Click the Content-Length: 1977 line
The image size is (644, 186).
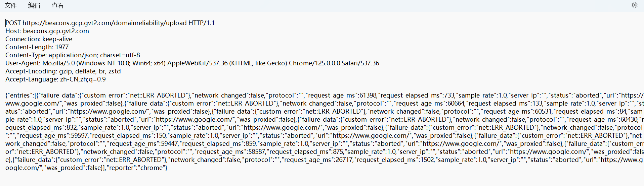[37, 47]
